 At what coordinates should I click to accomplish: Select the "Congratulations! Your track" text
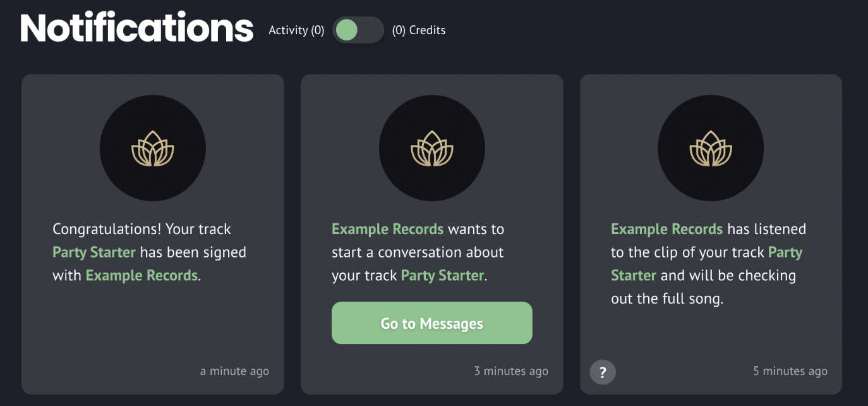(142, 229)
